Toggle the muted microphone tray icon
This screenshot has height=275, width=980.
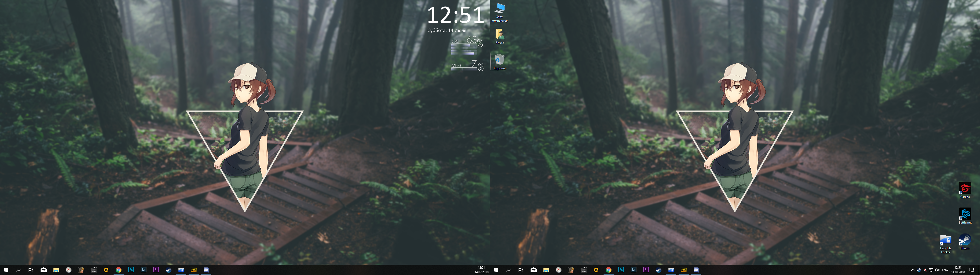[x=925, y=270]
